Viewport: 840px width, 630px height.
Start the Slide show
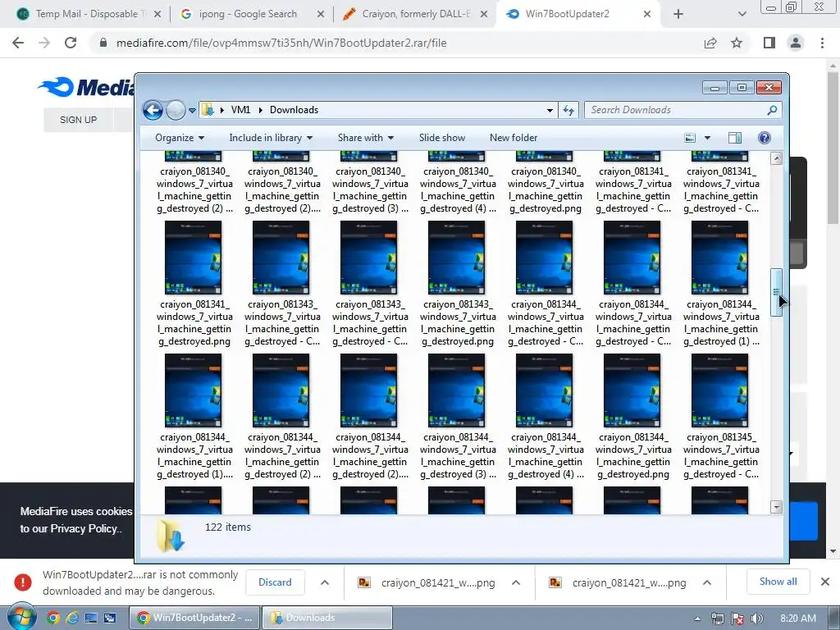point(442,138)
